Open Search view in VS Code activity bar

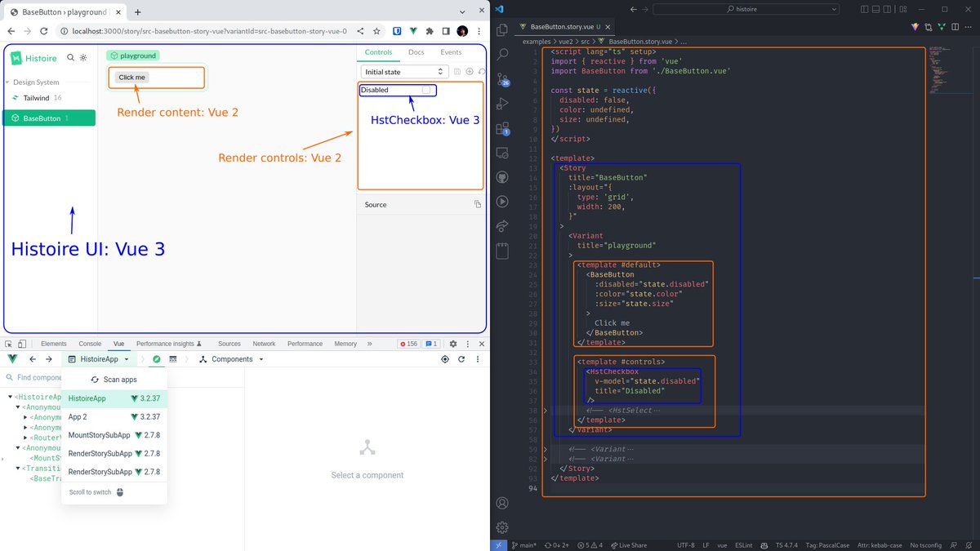[x=503, y=54]
